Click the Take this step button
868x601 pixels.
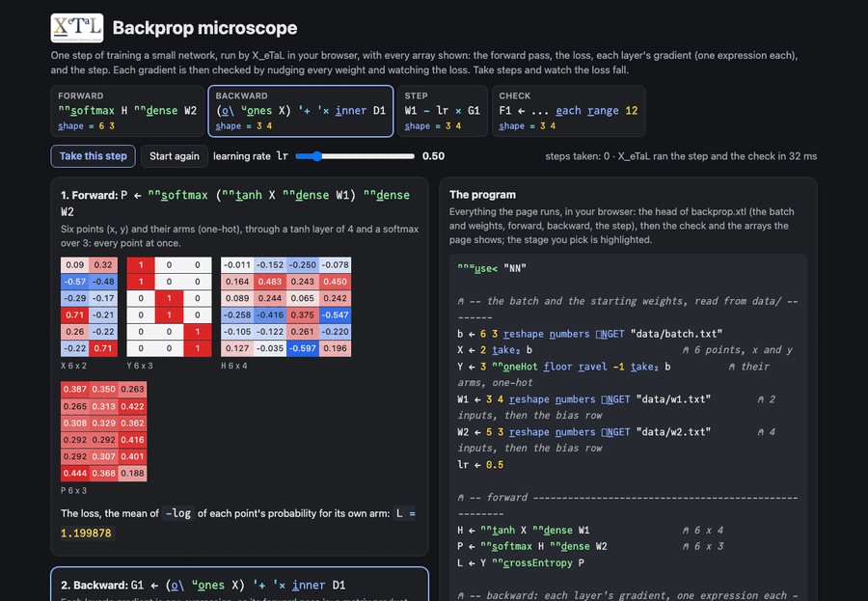(93, 156)
